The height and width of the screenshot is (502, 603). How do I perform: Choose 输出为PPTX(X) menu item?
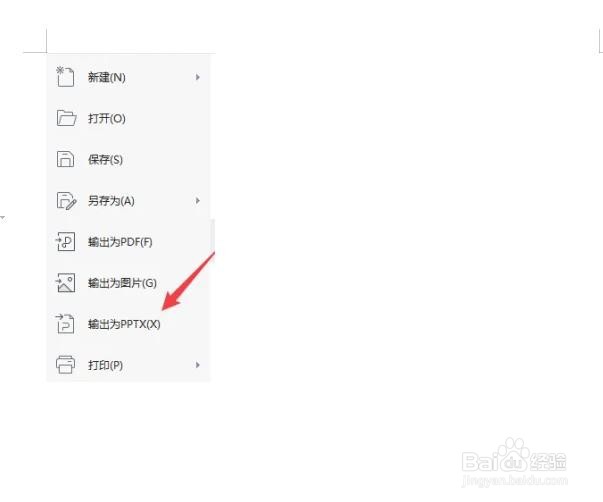(x=128, y=324)
